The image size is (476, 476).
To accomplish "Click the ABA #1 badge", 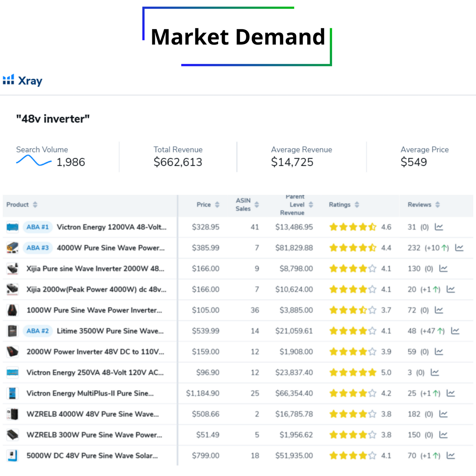I will 38,227.
